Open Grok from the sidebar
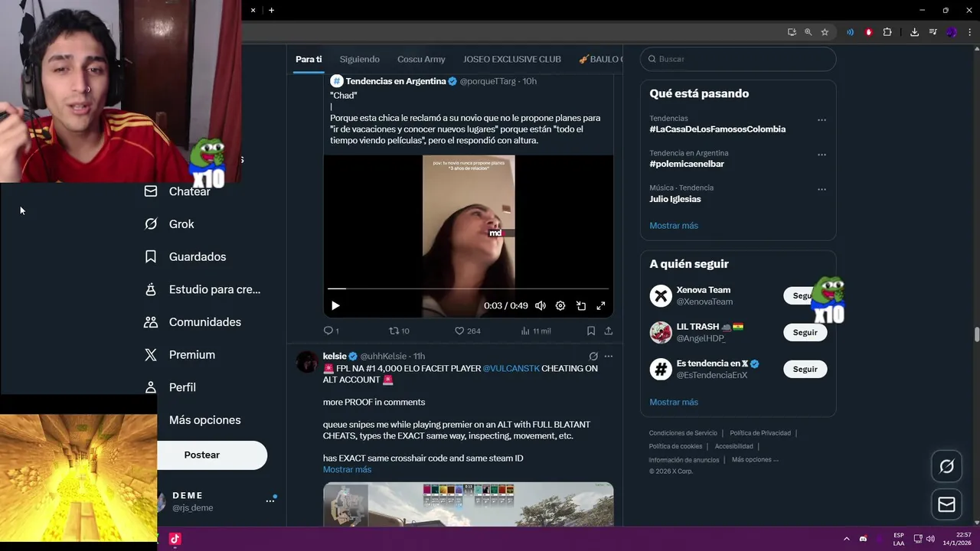 click(x=169, y=224)
